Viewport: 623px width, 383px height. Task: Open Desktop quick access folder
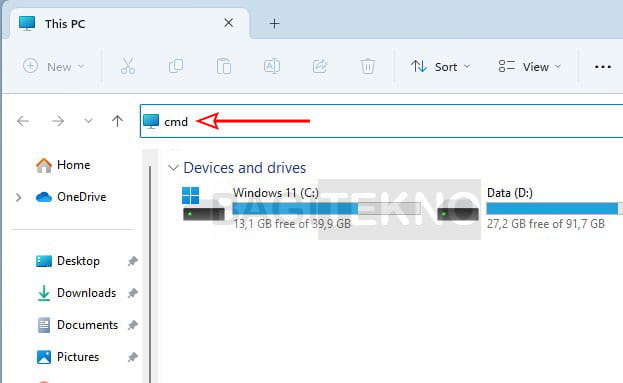(x=68, y=261)
